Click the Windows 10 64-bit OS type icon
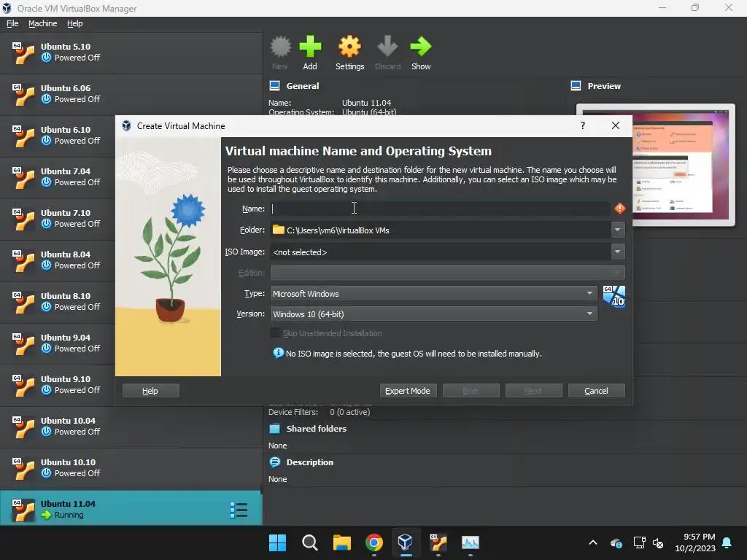The width and height of the screenshot is (747, 560). pyautogui.click(x=614, y=297)
